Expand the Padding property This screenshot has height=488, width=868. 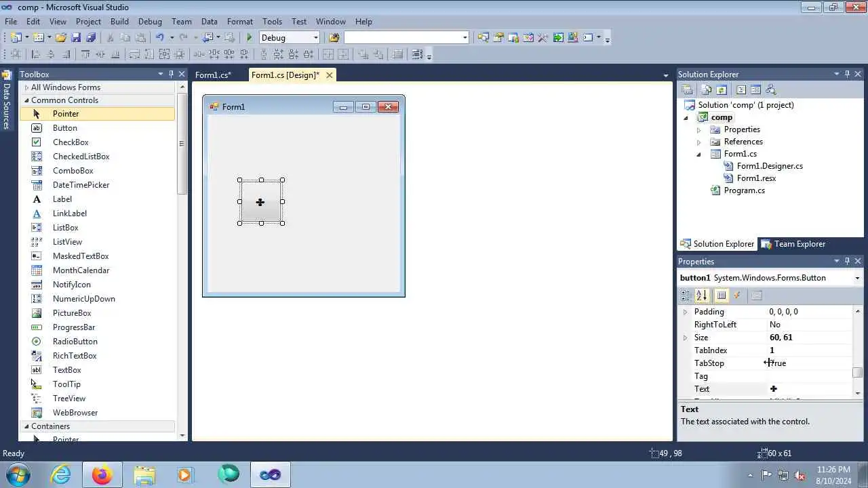(x=685, y=312)
